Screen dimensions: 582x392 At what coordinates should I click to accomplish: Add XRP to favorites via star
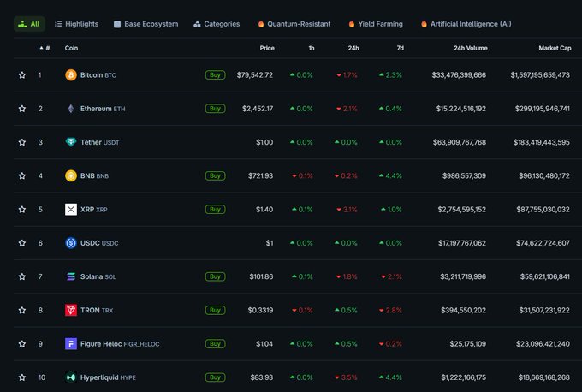22,210
